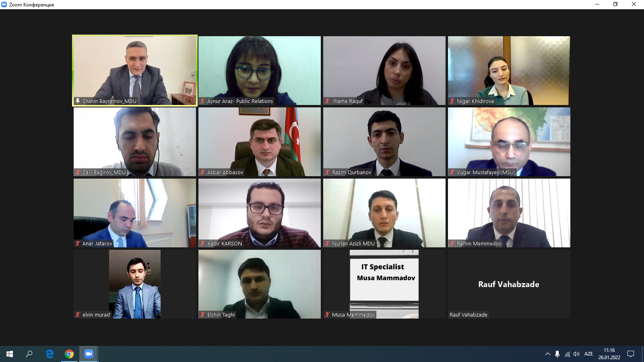Open Google Chrome from the taskbar
Viewport: 644px width, 362px height.
pos(69,354)
